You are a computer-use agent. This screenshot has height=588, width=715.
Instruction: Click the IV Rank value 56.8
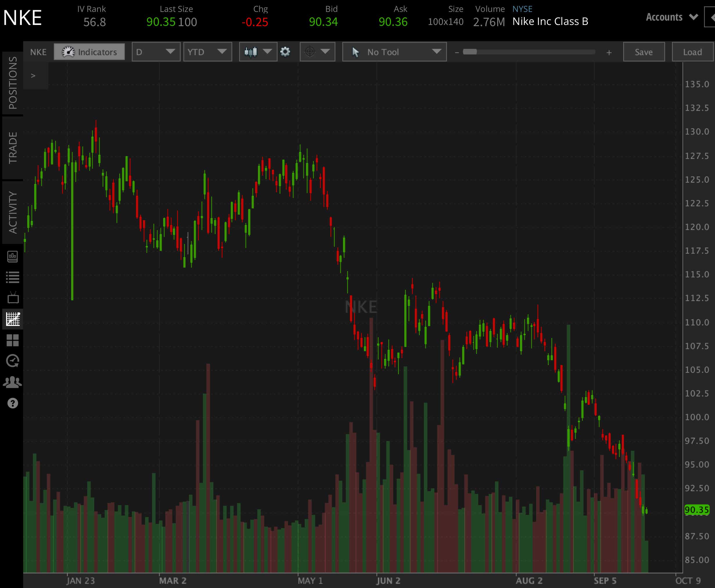[x=95, y=22]
